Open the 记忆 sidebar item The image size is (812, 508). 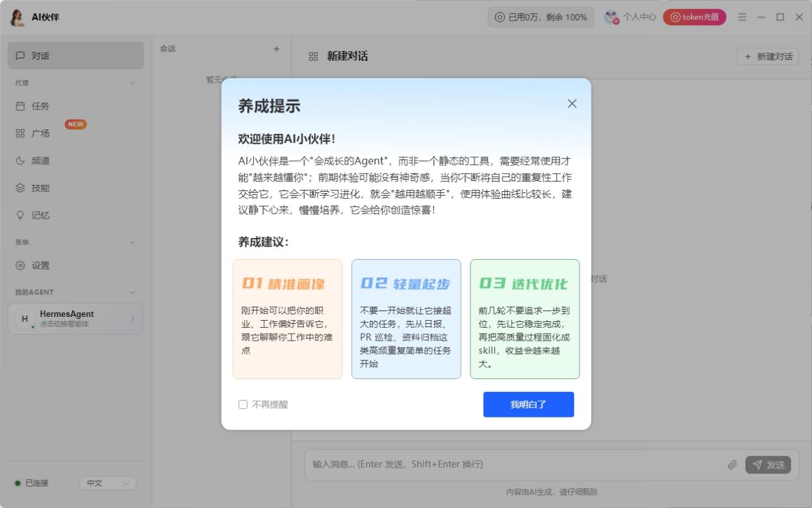76,216
